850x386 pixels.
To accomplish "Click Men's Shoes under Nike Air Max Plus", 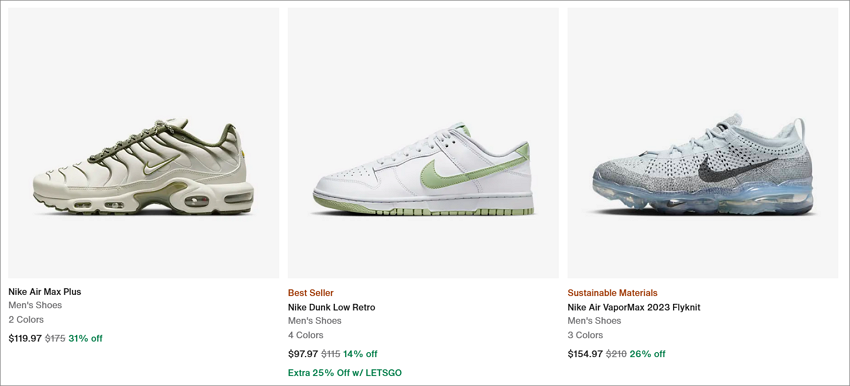I will pos(35,305).
